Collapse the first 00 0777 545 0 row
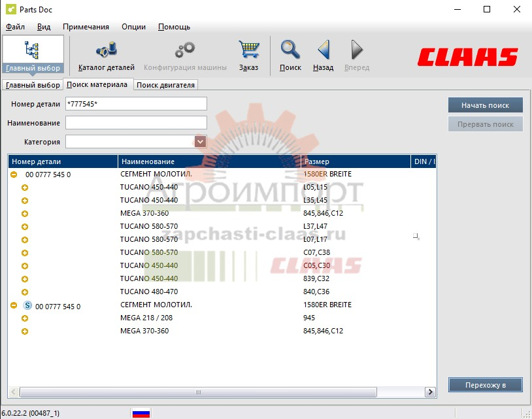Screen dimensions: 532x419 point(14,175)
